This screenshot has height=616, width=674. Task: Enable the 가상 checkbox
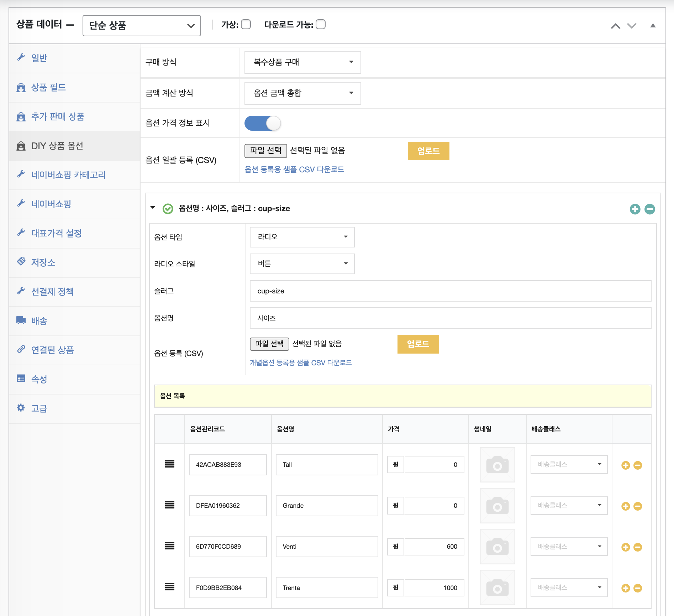tap(246, 25)
